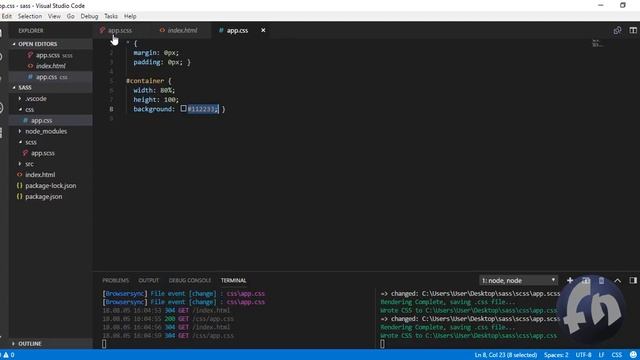This screenshot has height=360, width=640.
Task: Open the Help menu
Action: coord(130,16)
